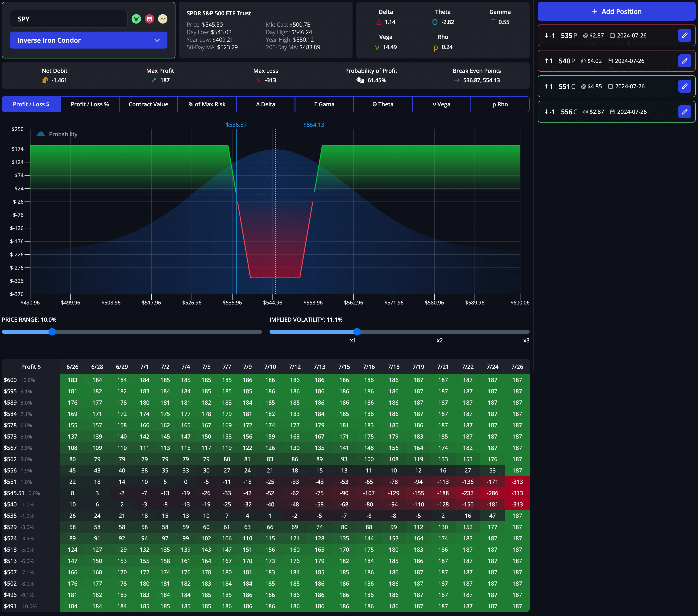This screenshot has height=616, width=698.
Task: Show the Δ Delta chart tab
Action: tap(265, 104)
